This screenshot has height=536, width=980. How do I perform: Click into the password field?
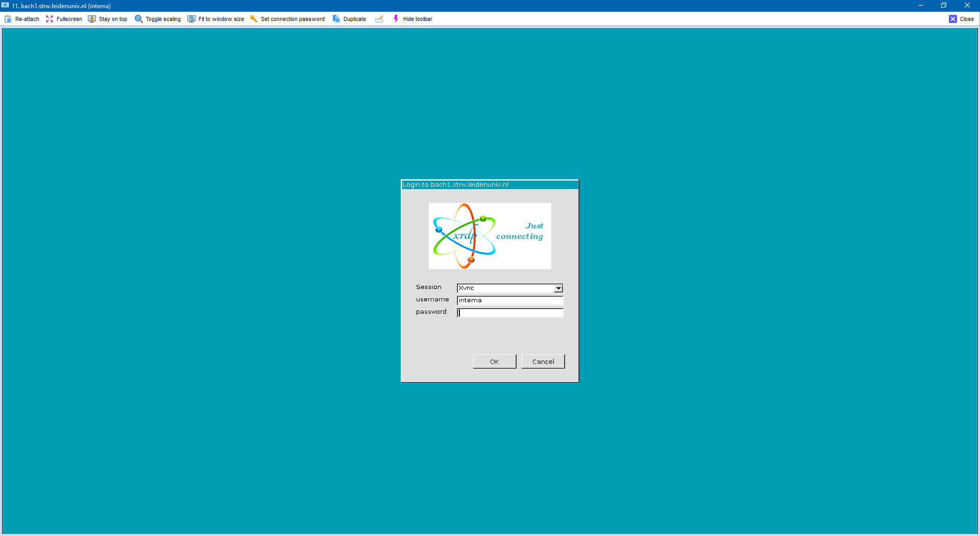coord(509,313)
